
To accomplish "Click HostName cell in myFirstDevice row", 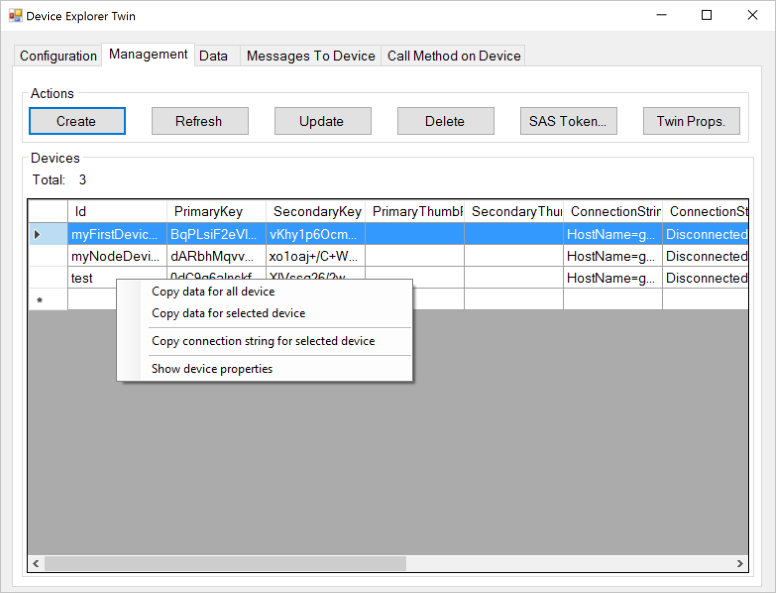I will tap(613, 234).
